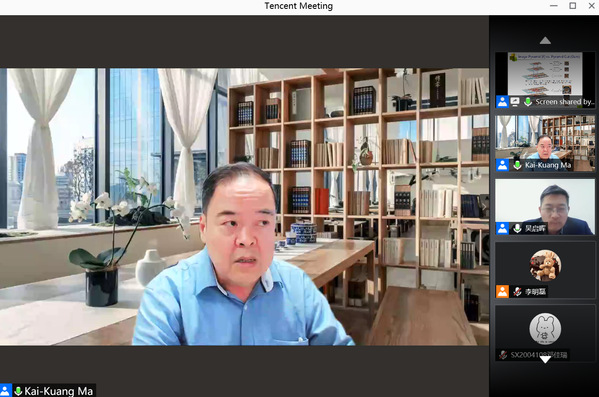
Task: Click the green microphone beside bottom speaker name
Action: pyautogui.click(x=18, y=391)
